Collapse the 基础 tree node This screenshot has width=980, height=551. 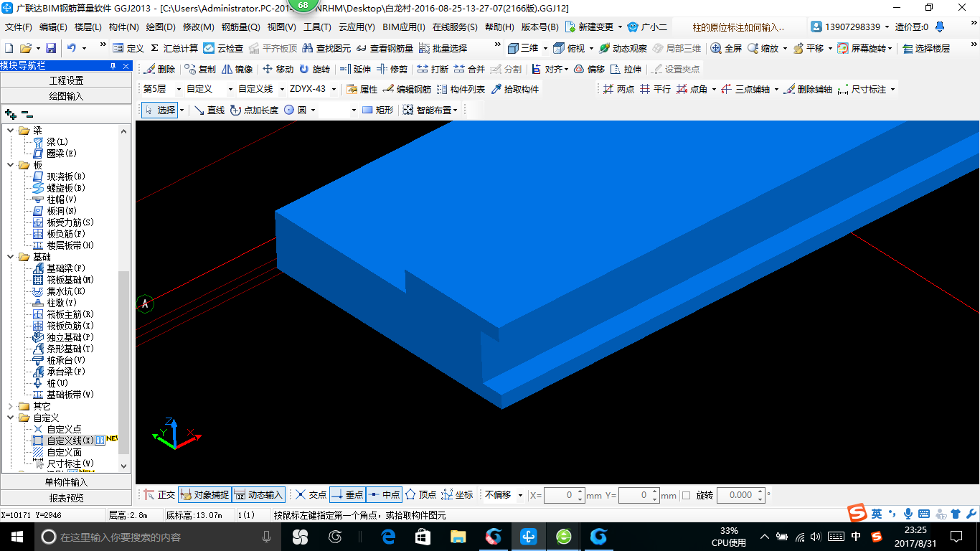click(10, 257)
